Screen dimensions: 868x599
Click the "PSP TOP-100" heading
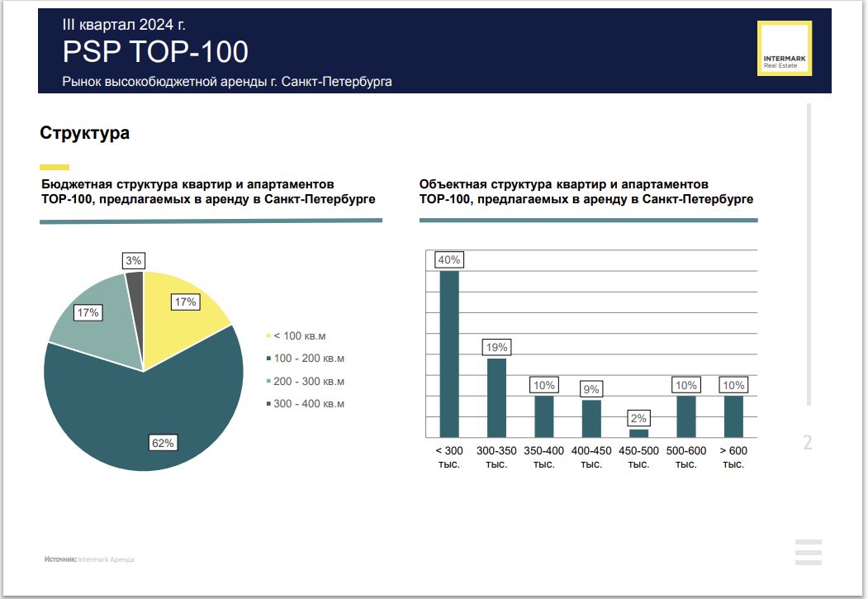click(x=155, y=51)
